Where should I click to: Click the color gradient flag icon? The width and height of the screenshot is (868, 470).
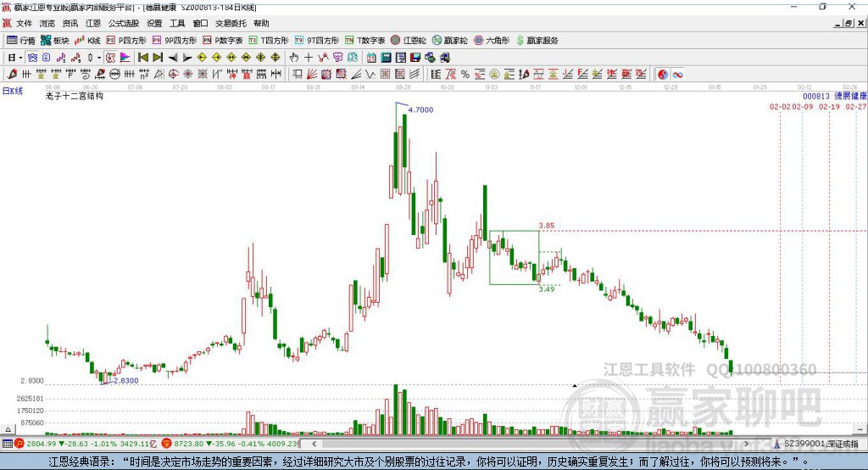(x=125, y=58)
